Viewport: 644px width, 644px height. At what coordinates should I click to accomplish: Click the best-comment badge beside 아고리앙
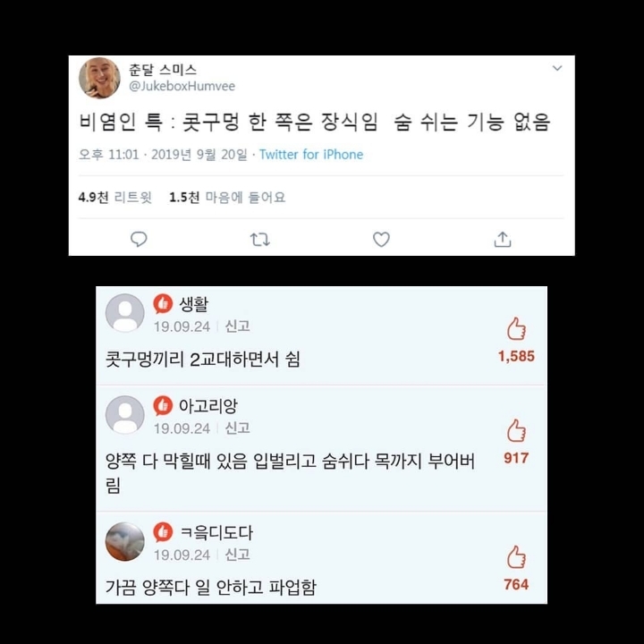pyautogui.click(x=163, y=405)
